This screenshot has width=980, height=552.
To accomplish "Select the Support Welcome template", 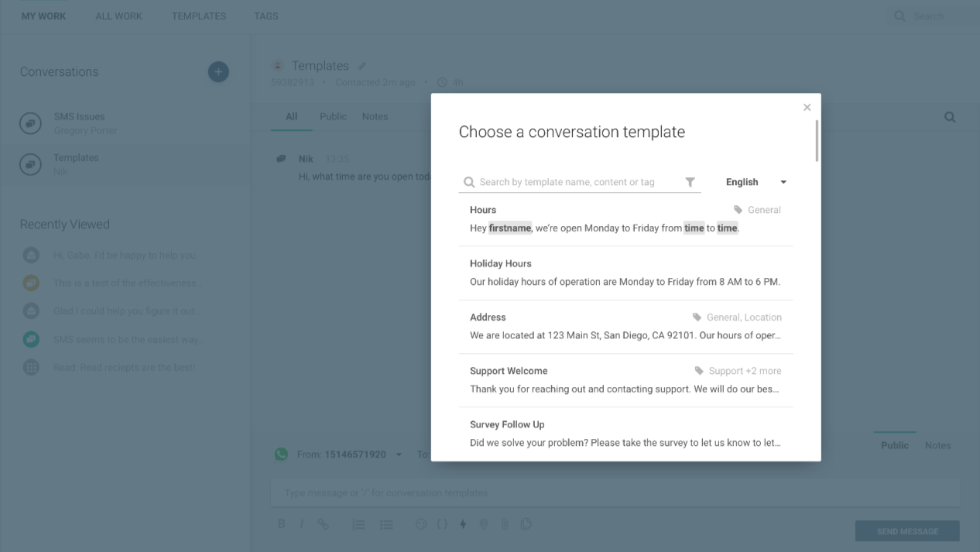I will pyautogui.click(x=625, y=380).
